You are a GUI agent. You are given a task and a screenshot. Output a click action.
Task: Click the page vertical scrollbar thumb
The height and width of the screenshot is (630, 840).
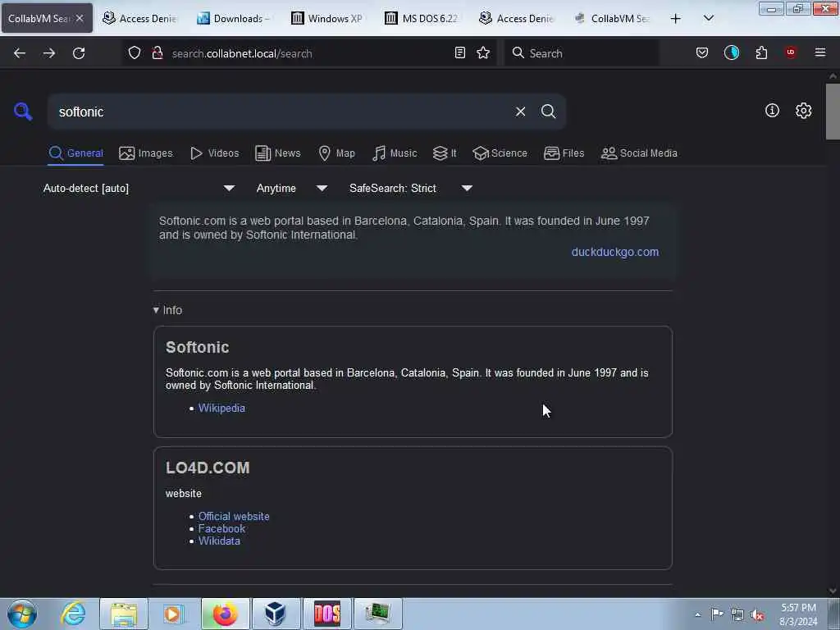(833, 112)
